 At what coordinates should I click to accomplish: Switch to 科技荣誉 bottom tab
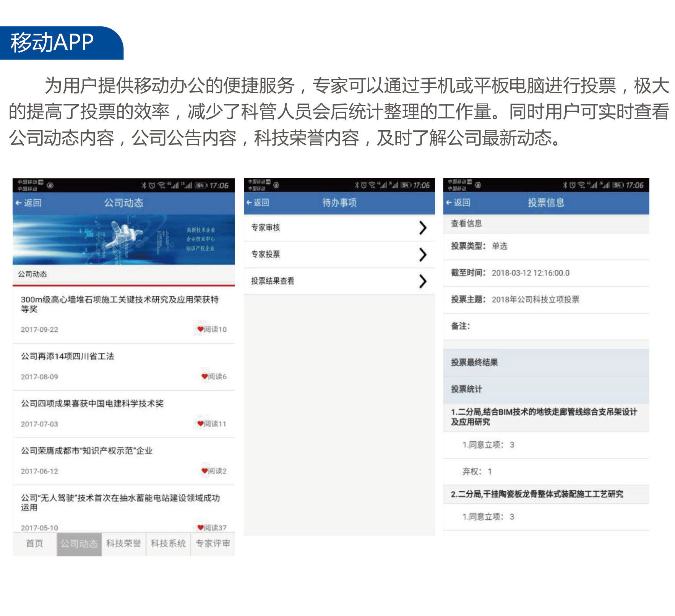(123, 543)
